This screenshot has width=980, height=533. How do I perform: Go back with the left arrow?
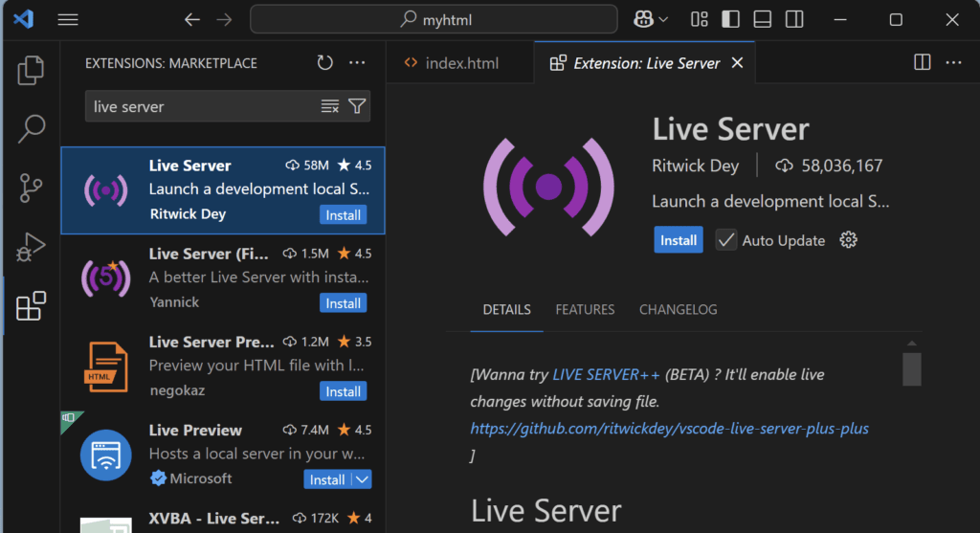[191, 20]
